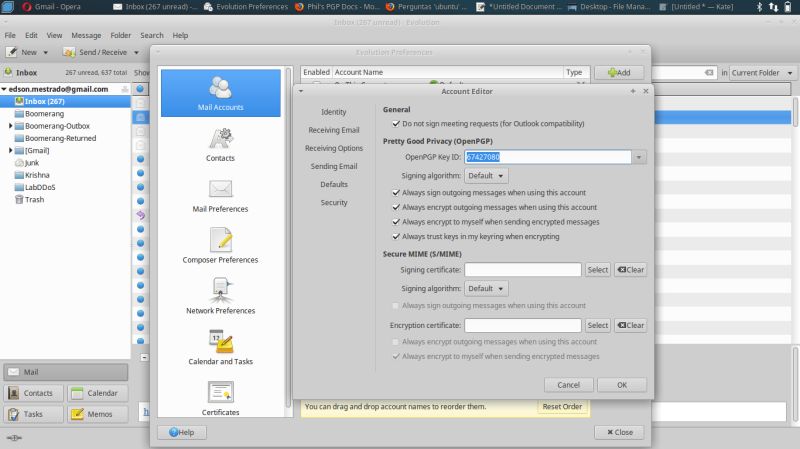The image size is (800, 449).
Task: Click Clear for Encryption certificate
Action: [x=631, y=326]
